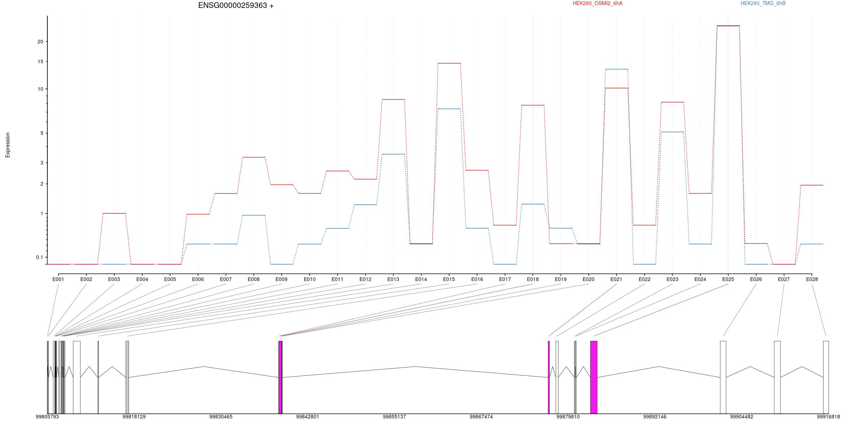Click y-axis tick value 20
Image resolution: width=868 pixels, height=434 pixels.
coord(40,42)
